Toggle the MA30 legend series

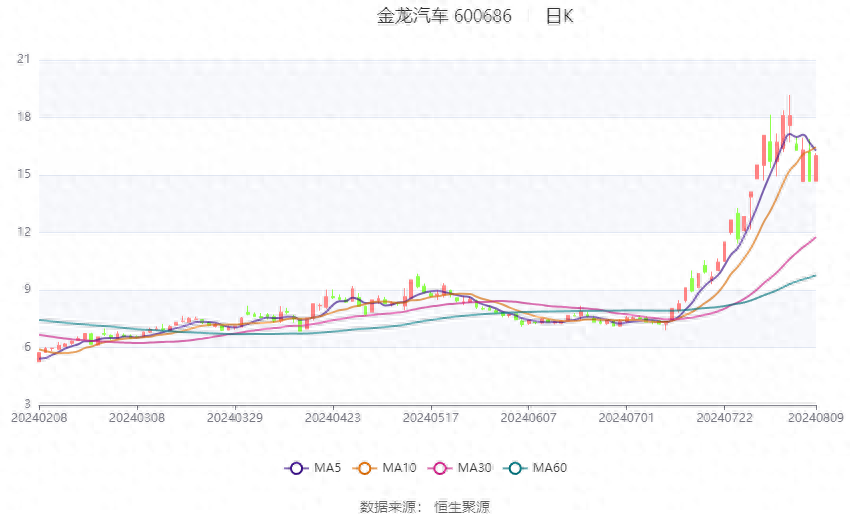coord(460,468)
